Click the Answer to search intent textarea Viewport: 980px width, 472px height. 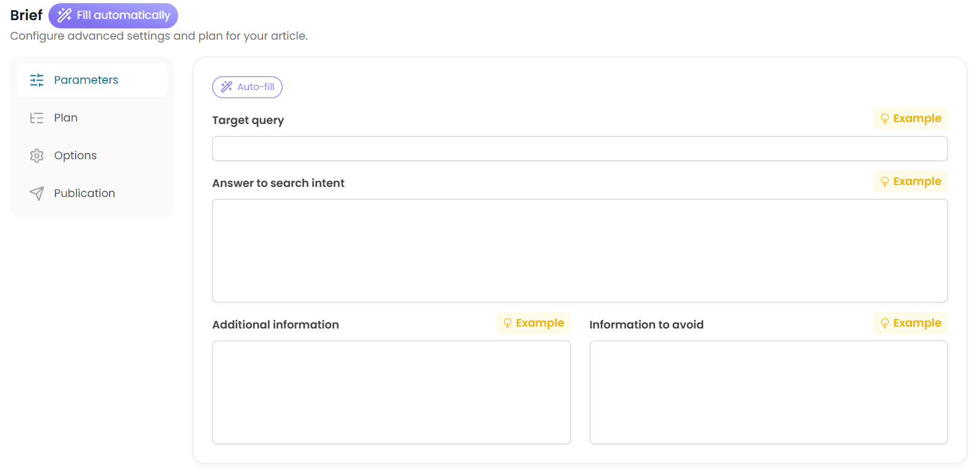(x=579, y=250)
